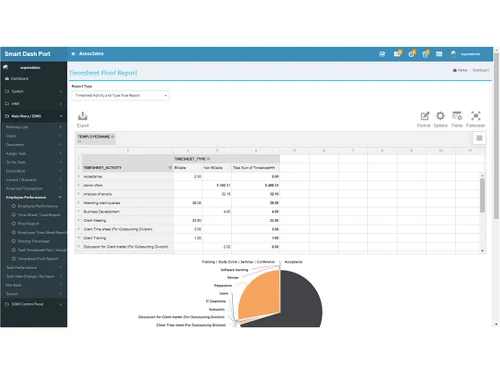500x375 pixels.
Task: Open Task Date Change / Re-Open item
Action: 33,276
